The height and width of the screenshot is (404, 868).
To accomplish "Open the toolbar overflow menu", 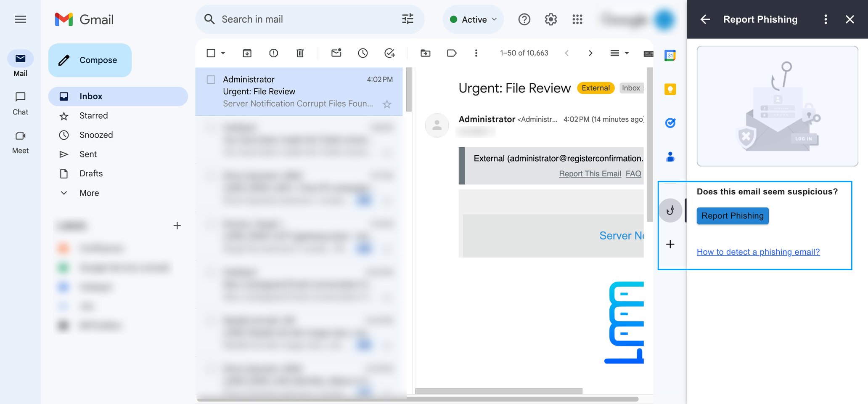I will tap(476, 53).
